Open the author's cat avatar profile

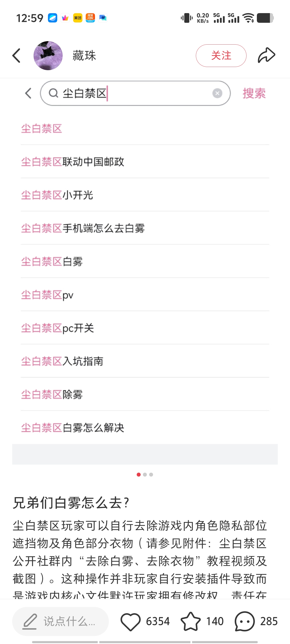click(48, 55)
